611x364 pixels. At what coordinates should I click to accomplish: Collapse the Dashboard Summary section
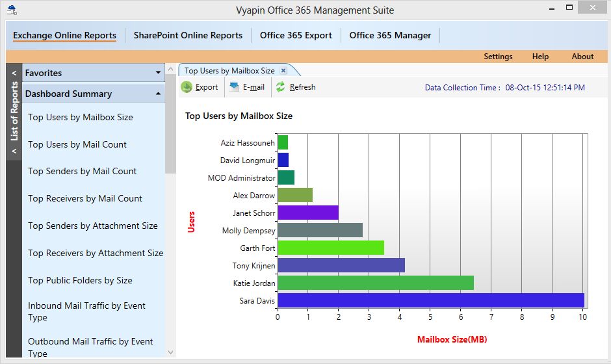pyautogui.click(x=158, y=94)
